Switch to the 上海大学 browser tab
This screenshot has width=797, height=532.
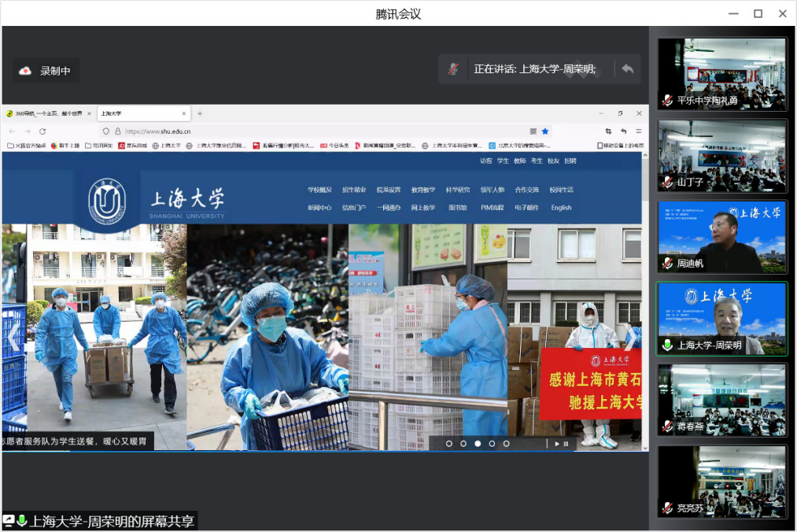143,113
